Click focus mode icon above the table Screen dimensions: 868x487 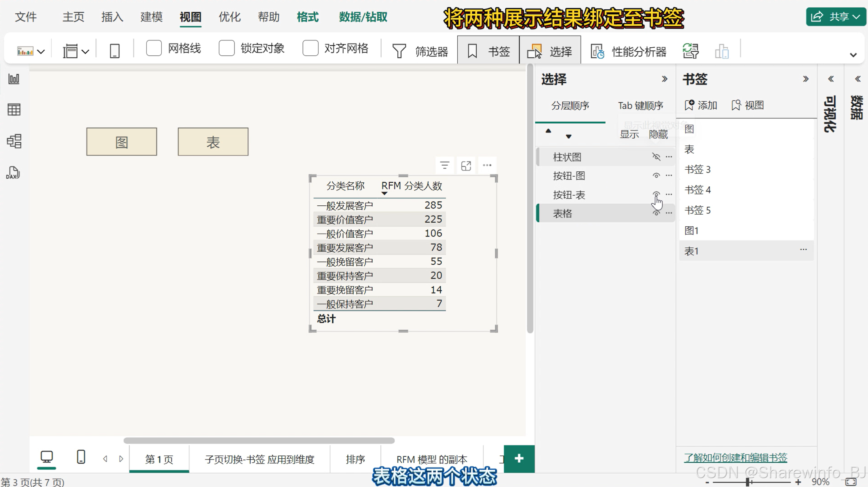466,165
